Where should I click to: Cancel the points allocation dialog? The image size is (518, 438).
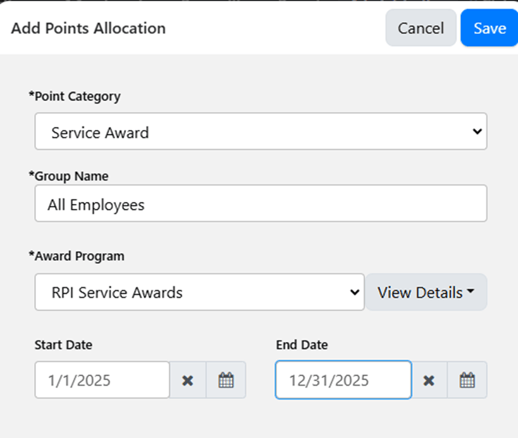click(x=421, y=28)
